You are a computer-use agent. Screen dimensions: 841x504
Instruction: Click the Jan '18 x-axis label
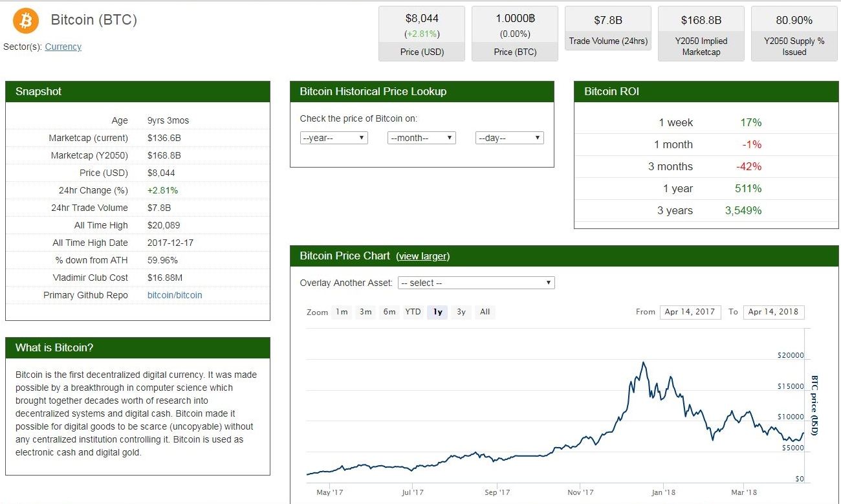click(663, 493)
